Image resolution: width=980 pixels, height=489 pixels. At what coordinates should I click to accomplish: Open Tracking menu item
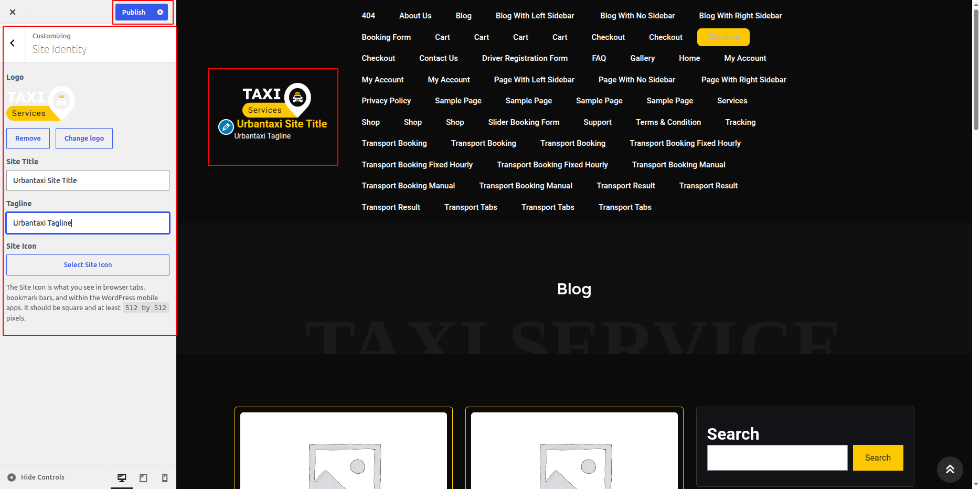pos(740,122)
